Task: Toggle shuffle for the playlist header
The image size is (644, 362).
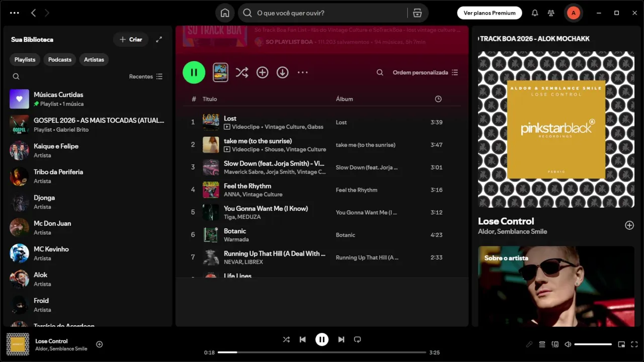Action: [242, 72]
